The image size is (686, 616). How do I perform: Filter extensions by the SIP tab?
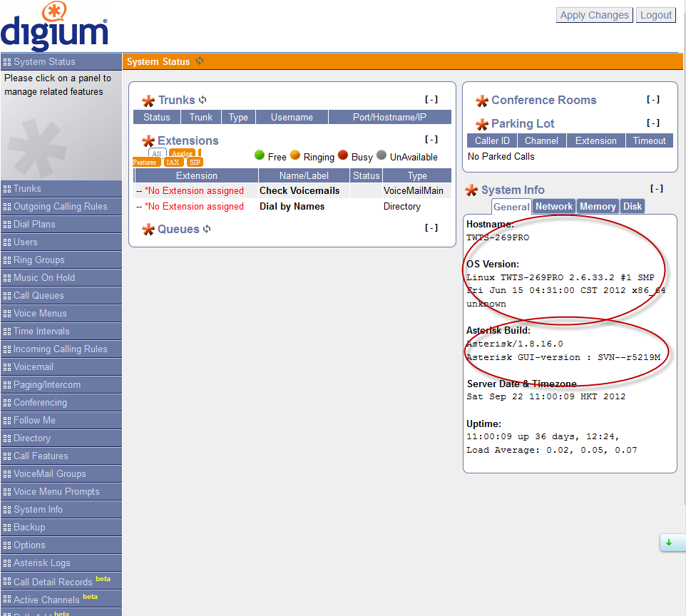pos(195,163)
